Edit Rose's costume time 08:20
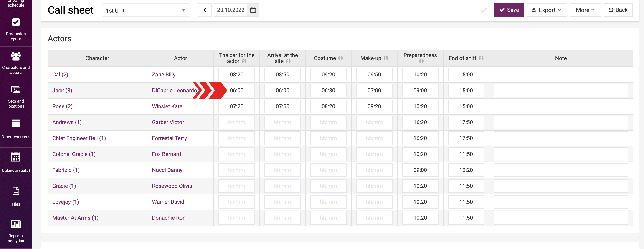The image size is (644, 249). tap(328, 106)
